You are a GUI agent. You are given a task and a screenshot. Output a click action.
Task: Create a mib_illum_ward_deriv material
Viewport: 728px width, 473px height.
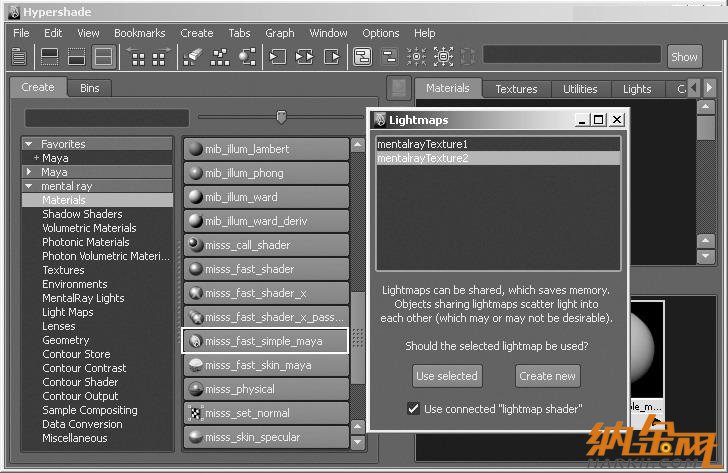pyautogui.click(x=266, y=221)
